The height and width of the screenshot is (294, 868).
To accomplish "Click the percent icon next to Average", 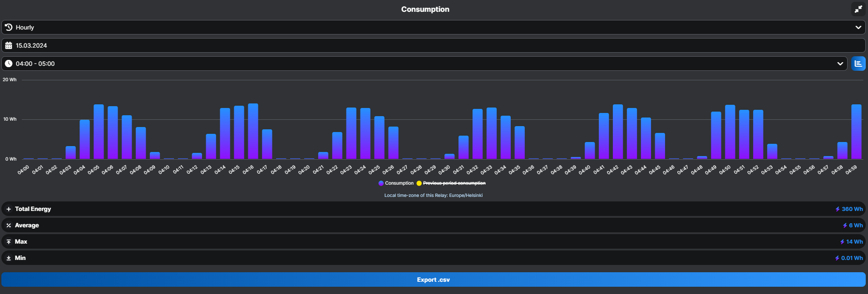I will coord(9,225).
